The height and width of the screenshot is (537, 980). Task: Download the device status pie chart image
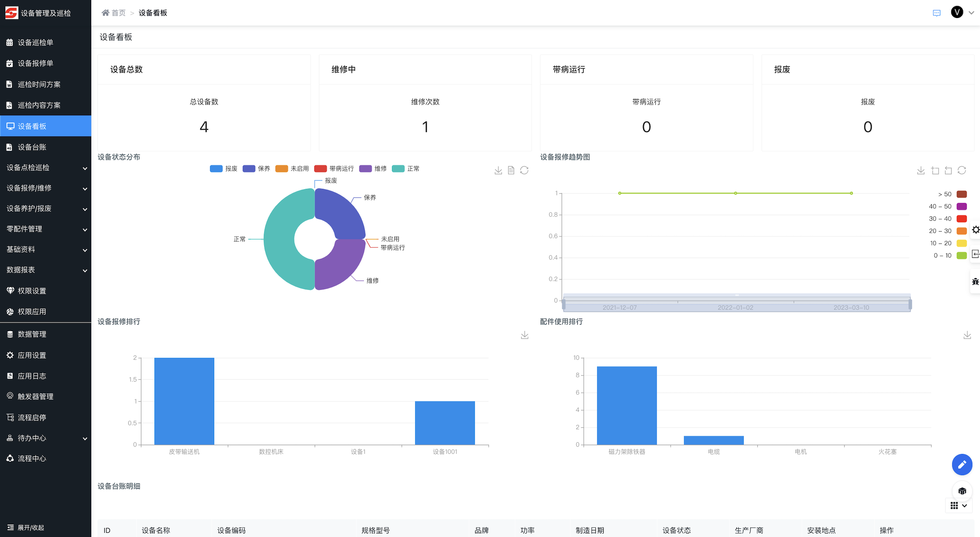tap(498, 171)
